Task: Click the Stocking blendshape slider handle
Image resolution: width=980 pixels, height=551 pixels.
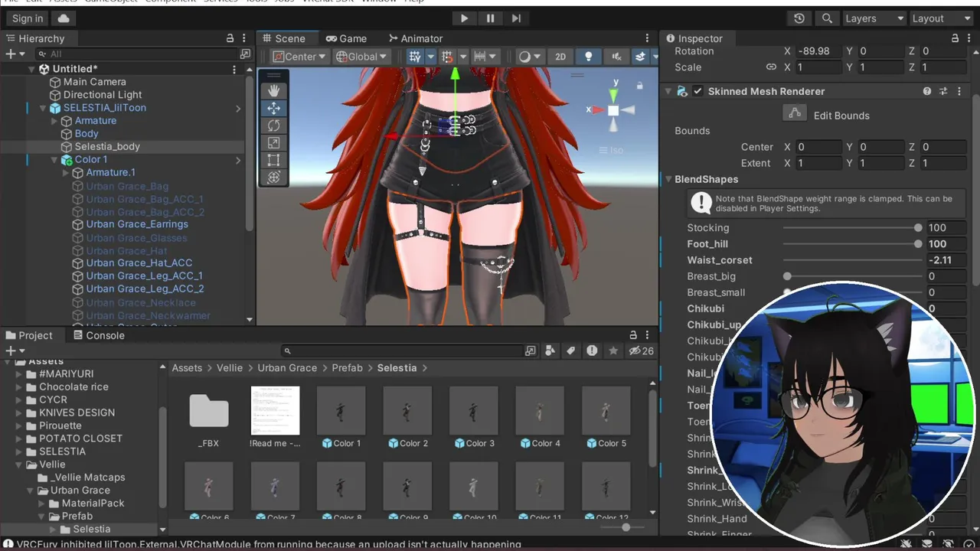Action: pos(918,228)
